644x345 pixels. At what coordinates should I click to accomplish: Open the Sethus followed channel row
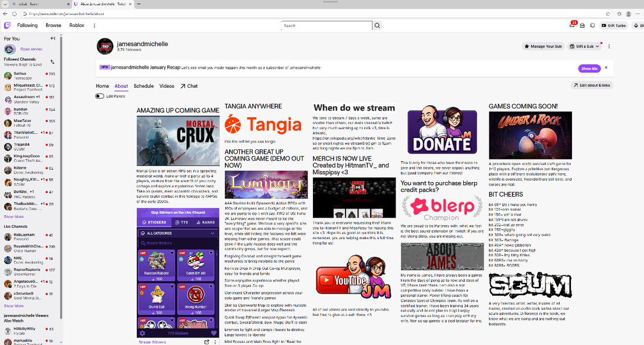[x=31, y=75]
